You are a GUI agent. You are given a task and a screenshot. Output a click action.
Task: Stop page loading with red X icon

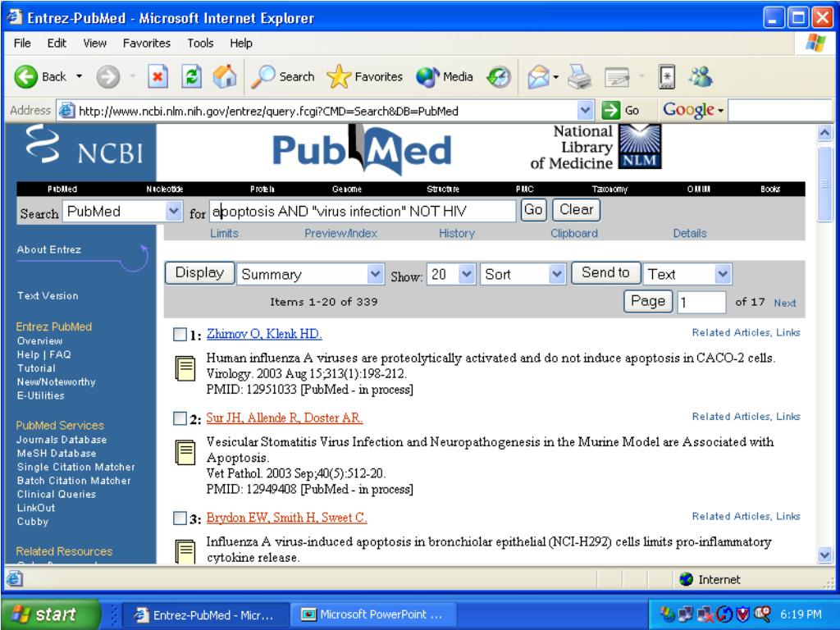[x=157, y=77]
